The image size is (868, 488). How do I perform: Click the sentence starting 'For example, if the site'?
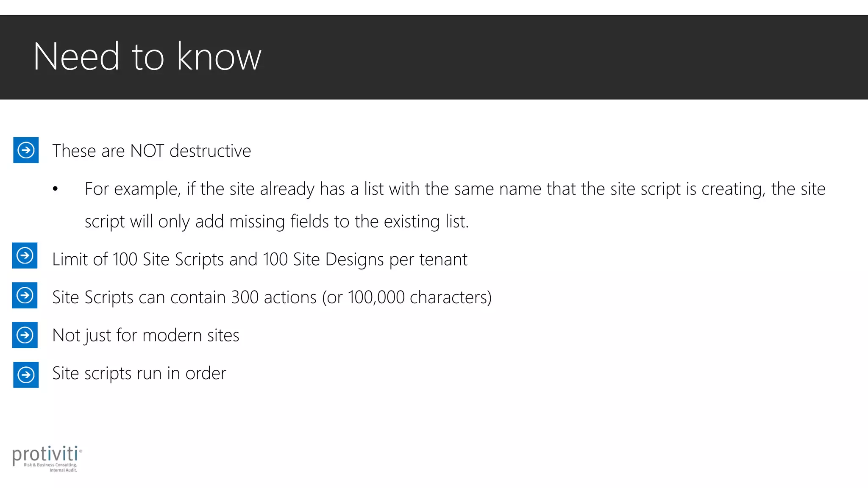click(x=455, y=189)
